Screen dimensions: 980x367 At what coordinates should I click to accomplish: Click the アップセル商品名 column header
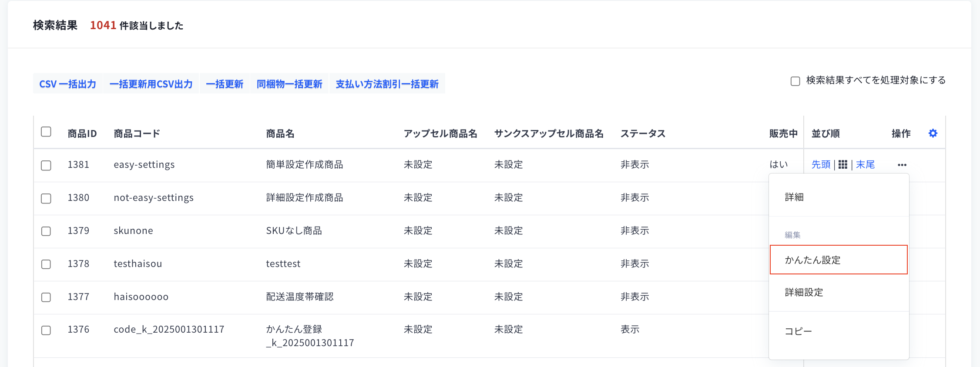[440, 133]
